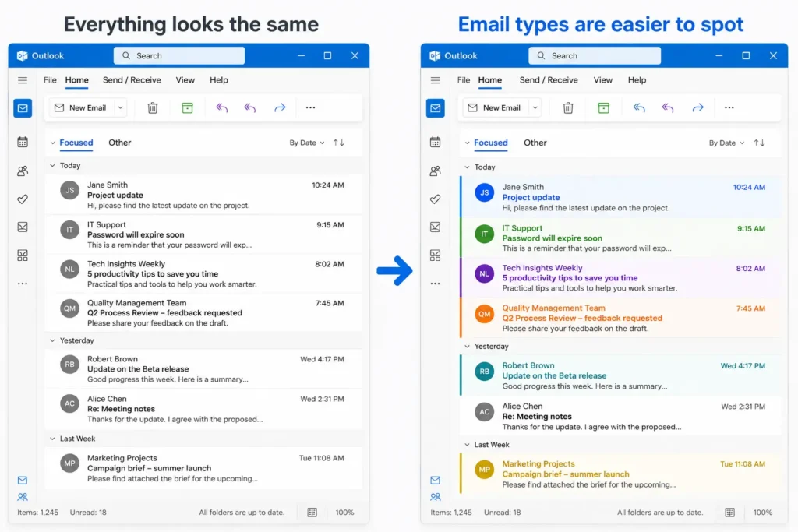This screenshot has width=798, height=532.
Task: Click Forward arrow in left Outlook toolbar
Action: pos(280,107)
